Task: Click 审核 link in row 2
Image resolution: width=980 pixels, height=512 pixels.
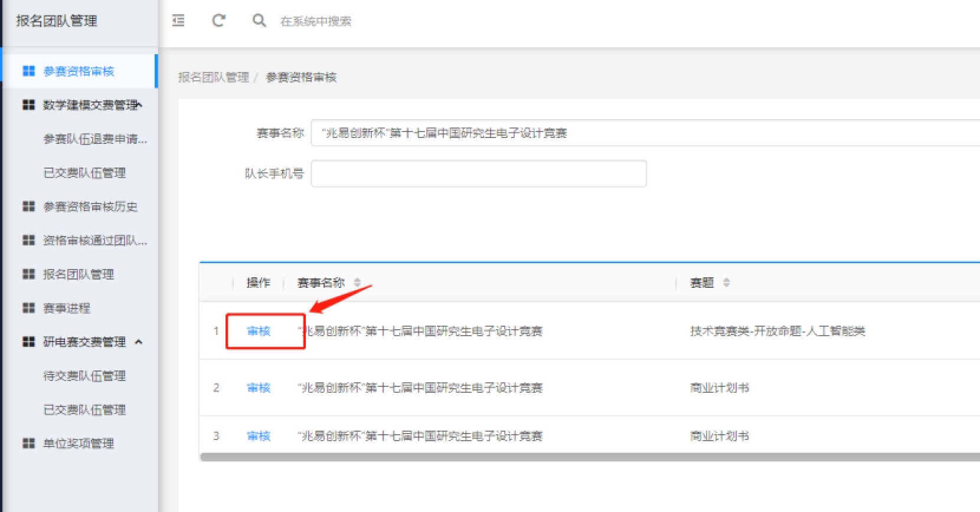Action: (259, 388)
